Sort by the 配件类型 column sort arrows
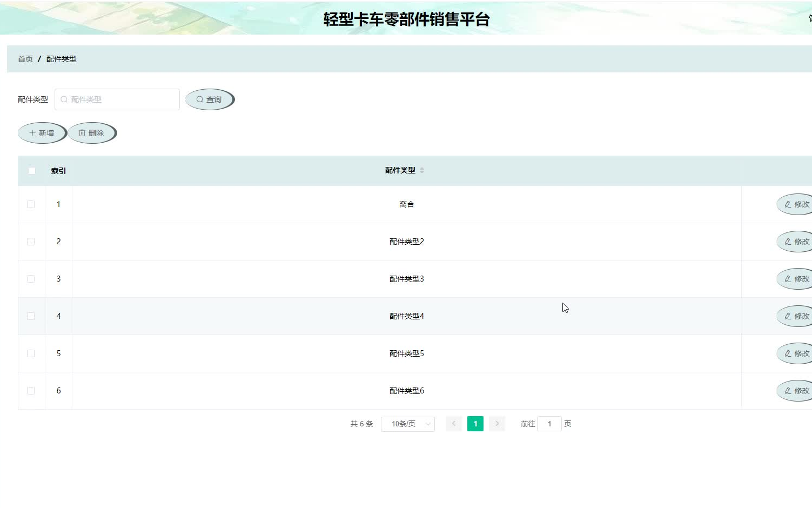Screen dimensions: 812x508 coord(422,170)
